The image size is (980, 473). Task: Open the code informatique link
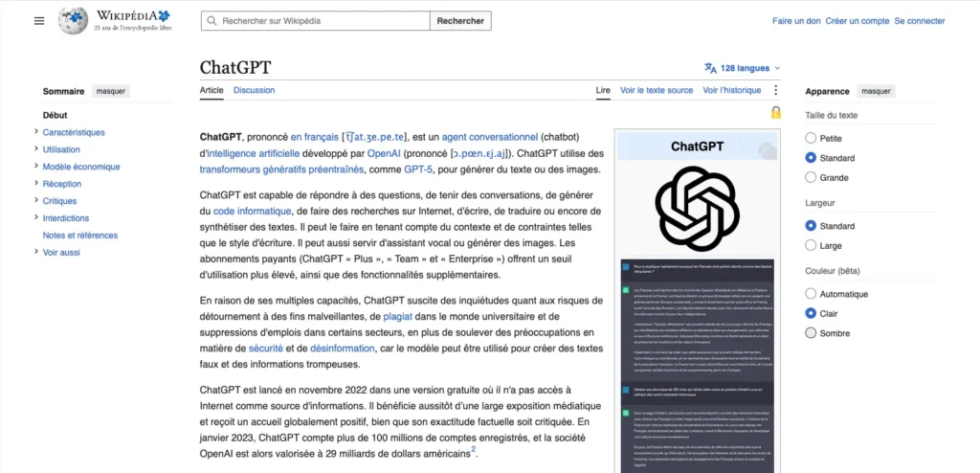tap(252, 211)
